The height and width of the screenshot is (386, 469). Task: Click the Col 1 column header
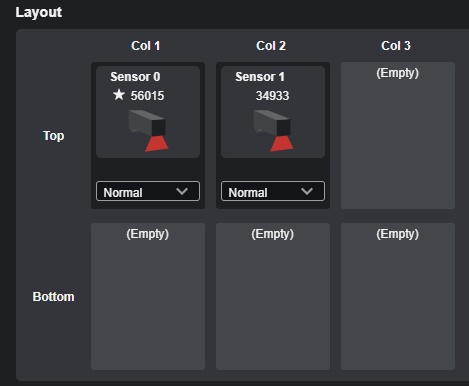146,46
